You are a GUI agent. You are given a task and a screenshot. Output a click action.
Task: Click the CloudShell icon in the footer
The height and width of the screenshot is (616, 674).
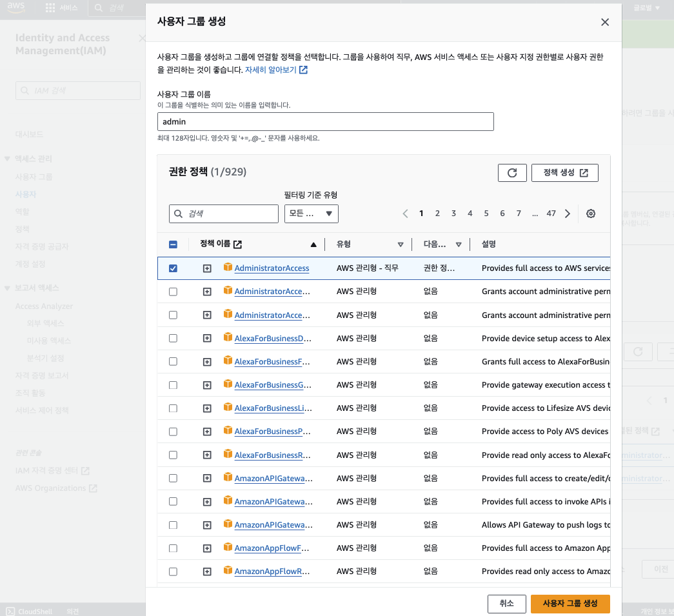pyautogui.click(x=11, y=611)
